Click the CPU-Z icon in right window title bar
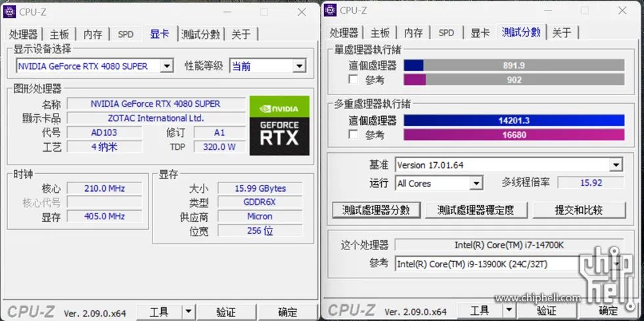Image resolution: width=644 pixels, height=321 pixels. click(330, 11)
